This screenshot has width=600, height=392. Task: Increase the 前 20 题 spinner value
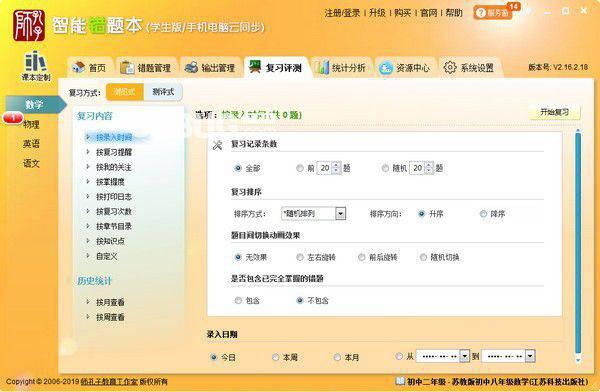(336, 165)
